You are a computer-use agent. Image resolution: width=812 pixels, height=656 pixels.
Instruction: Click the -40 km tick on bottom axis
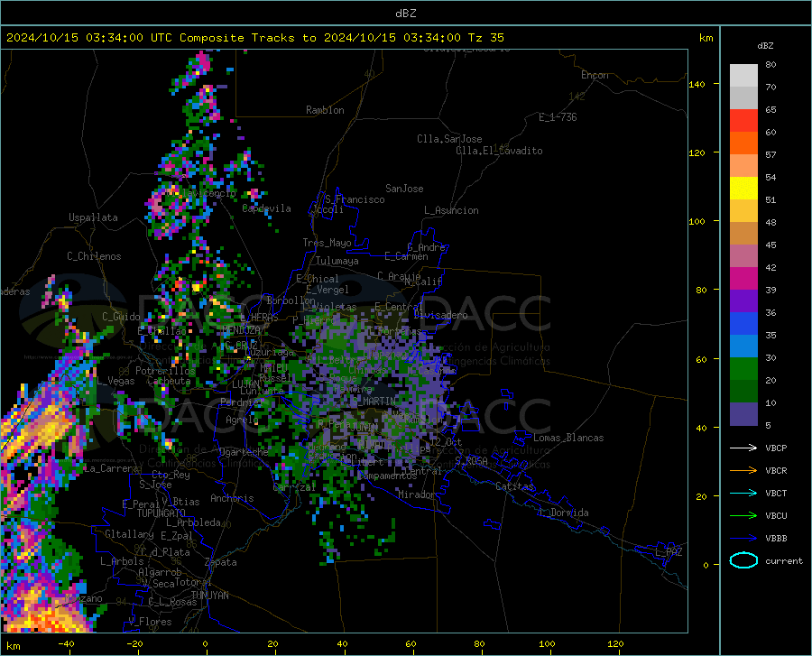pyautogui.click(x=66, y=643)
